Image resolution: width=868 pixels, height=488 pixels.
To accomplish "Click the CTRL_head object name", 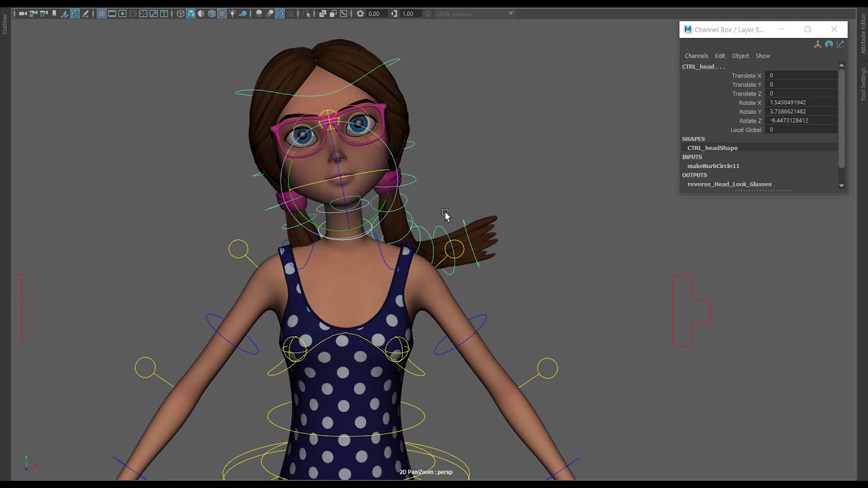I will point(703,66).
